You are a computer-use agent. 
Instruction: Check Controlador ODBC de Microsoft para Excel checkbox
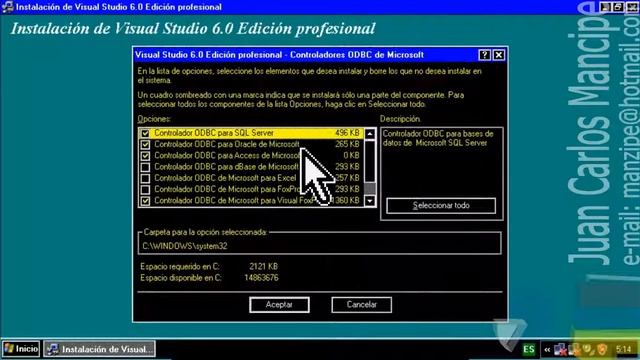pos(145,178)
